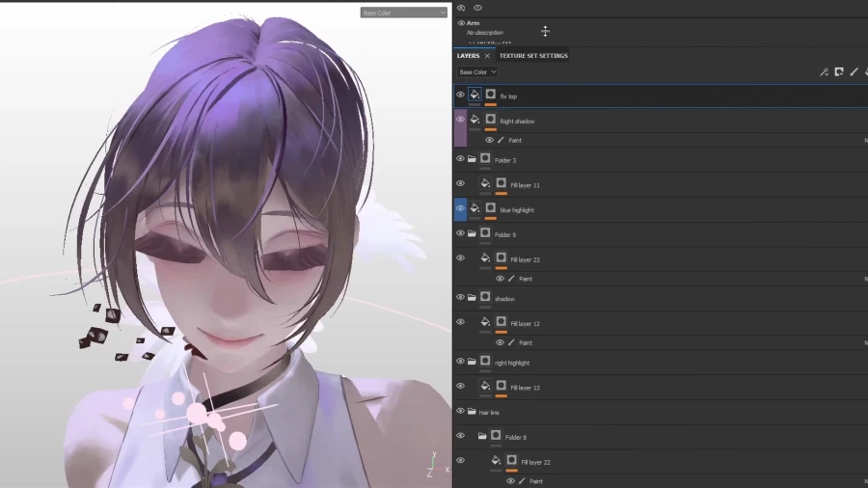The image size is (868, 488).
Task: Hide the Paint effect under Fill layer 12
Action: click(500, 342)
